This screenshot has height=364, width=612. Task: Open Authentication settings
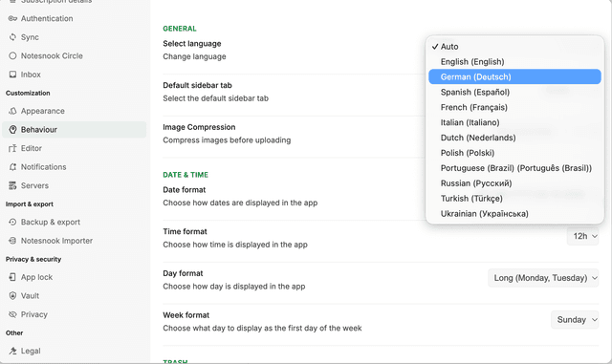tap(75, 18)
